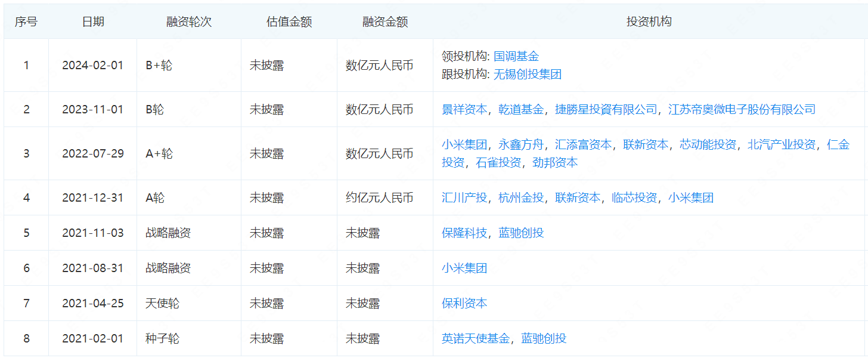
Task: Select the date 2023-11-01 cell
Action: (x=93, y=109)
